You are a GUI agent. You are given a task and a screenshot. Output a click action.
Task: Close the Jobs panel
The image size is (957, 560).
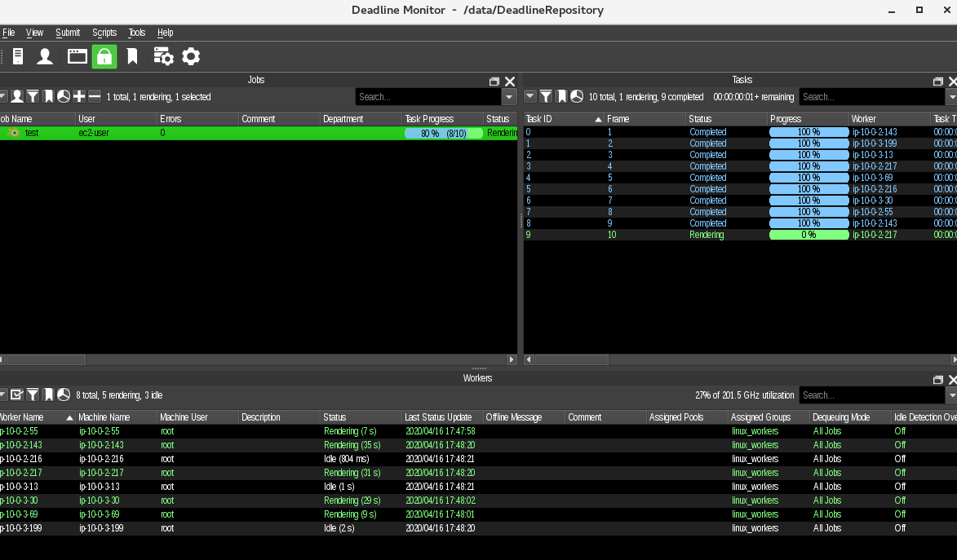pos(510,82)
